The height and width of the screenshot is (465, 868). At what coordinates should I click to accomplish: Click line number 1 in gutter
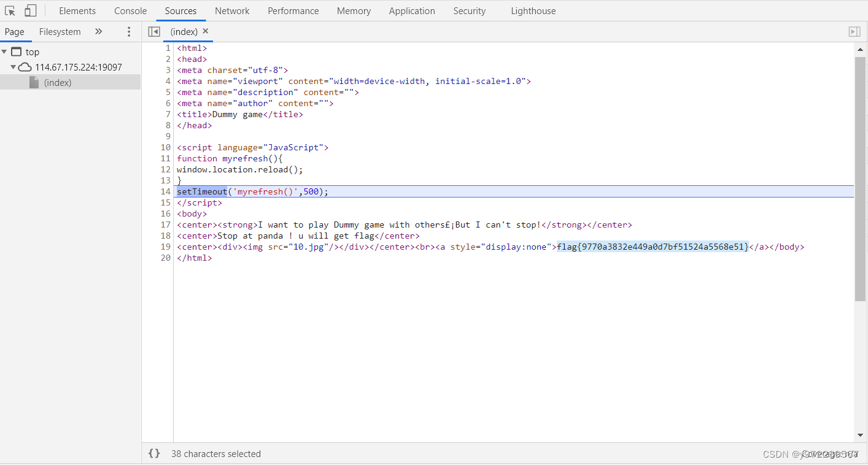168,48
